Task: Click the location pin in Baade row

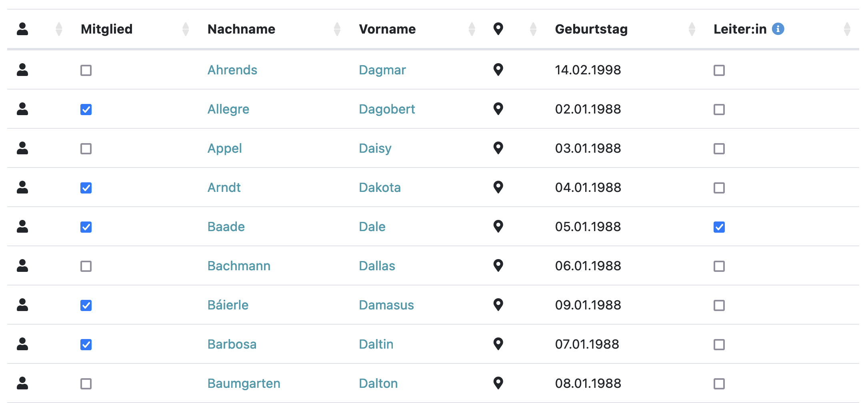Action: click(x=498, y=226)
